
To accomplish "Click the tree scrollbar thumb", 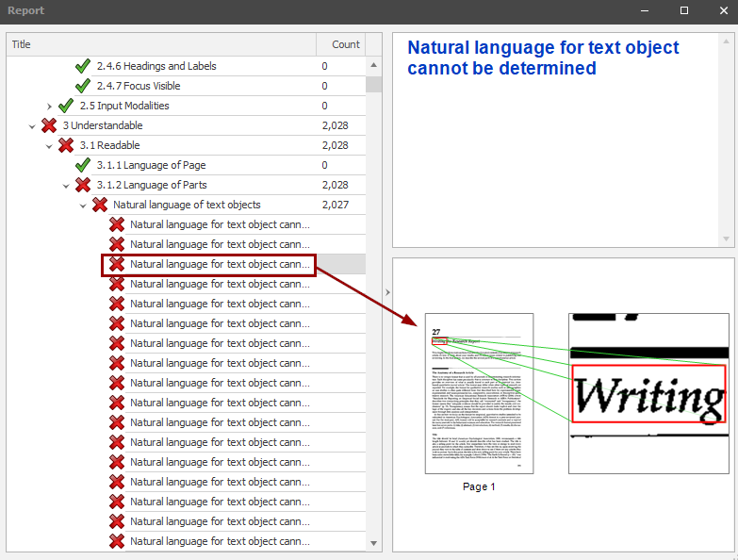I will 373,84.
